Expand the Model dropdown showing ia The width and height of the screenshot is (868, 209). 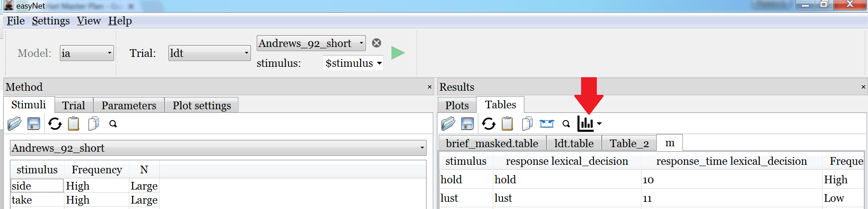[86, 53]
